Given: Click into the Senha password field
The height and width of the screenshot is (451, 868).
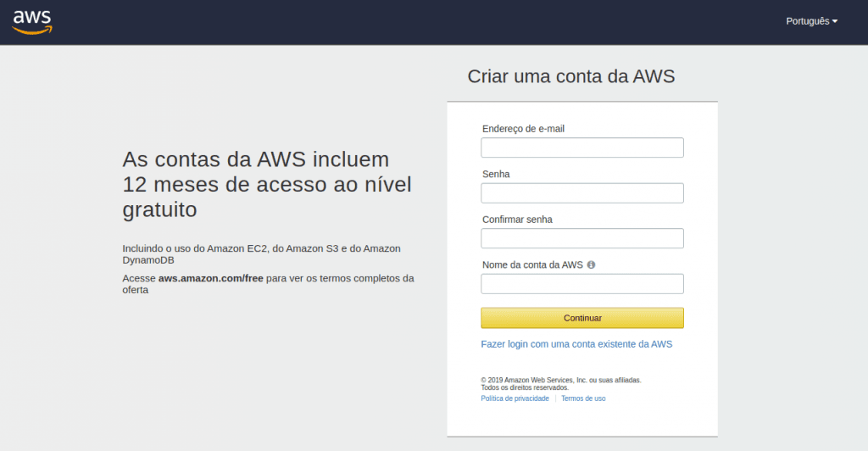Looking at the screenshot, I should click(x=581, y=193).
